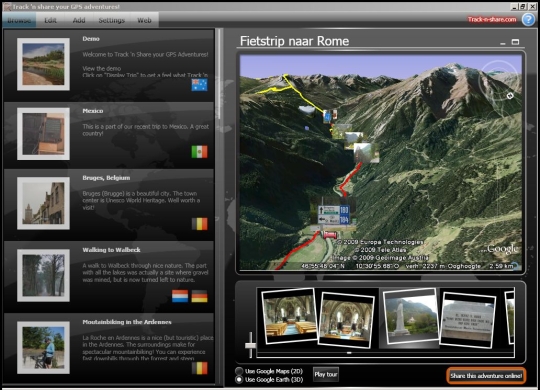This screenshot has width=540, height=390.
Task: Click the Belgian flag on Bruges trip
Action: (199, 224)
